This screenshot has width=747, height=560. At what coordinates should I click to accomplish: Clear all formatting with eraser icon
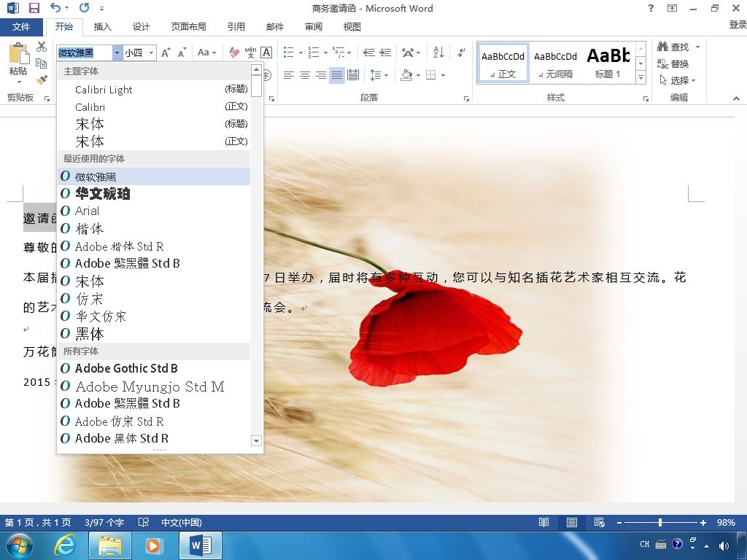[x=234, y=52]
